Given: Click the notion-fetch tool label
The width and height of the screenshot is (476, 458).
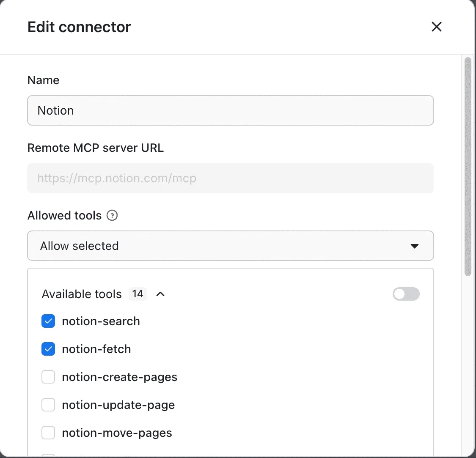Looking at the screenshot, I should click(x=96, y=349).
